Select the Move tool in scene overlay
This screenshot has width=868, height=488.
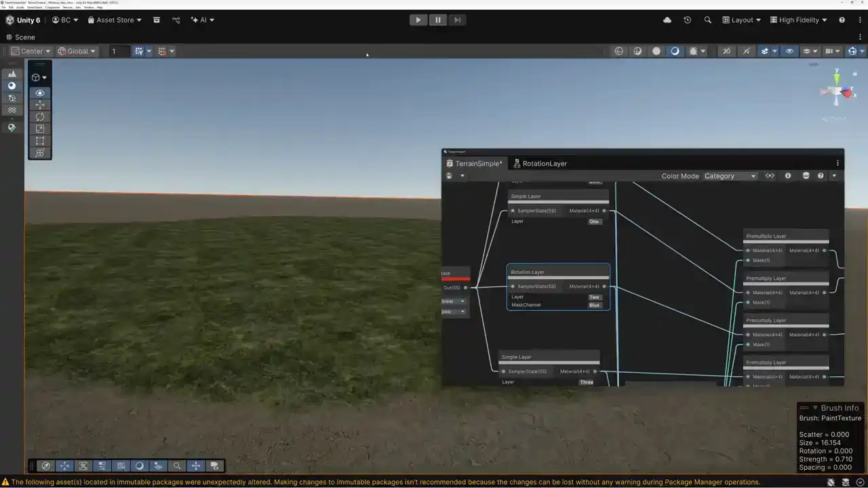pyautogui.click(x=40, y=104)
